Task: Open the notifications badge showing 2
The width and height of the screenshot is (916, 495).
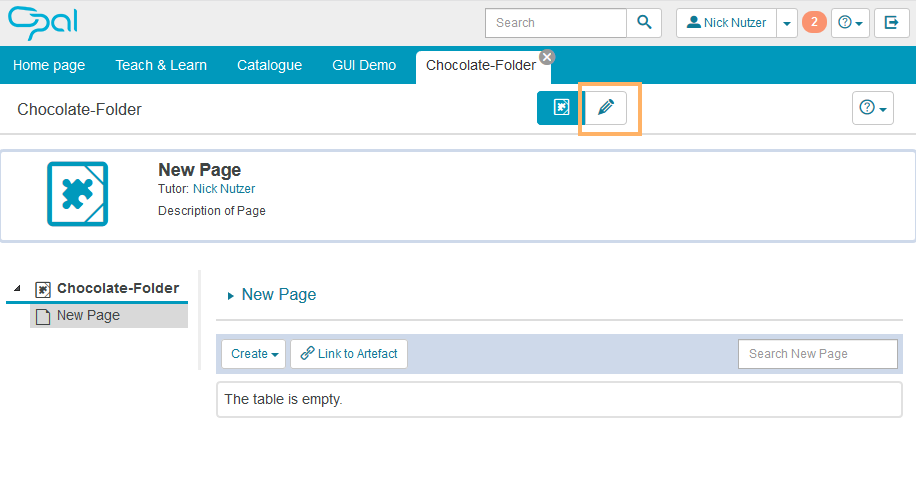Action: tap(814, 22)
